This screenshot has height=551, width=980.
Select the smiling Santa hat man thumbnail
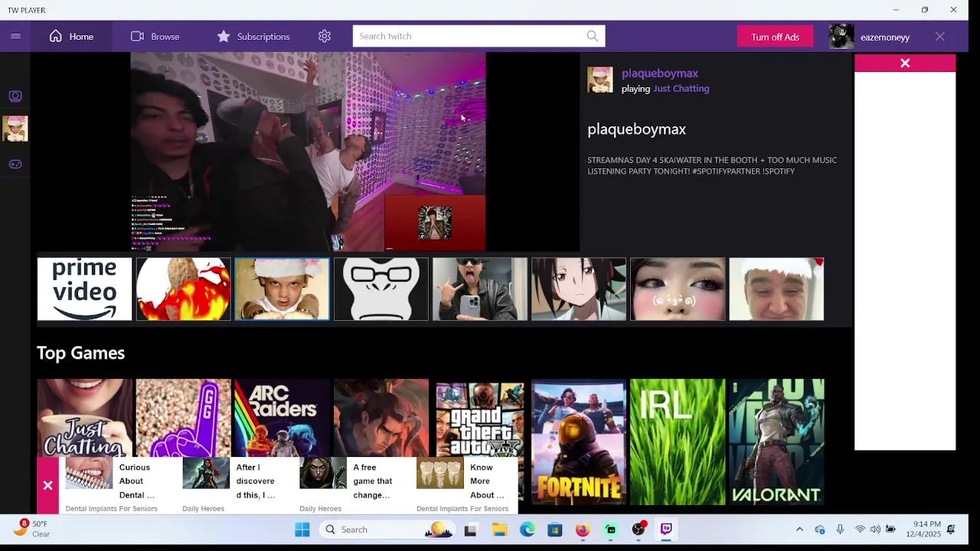pos(776,289)
